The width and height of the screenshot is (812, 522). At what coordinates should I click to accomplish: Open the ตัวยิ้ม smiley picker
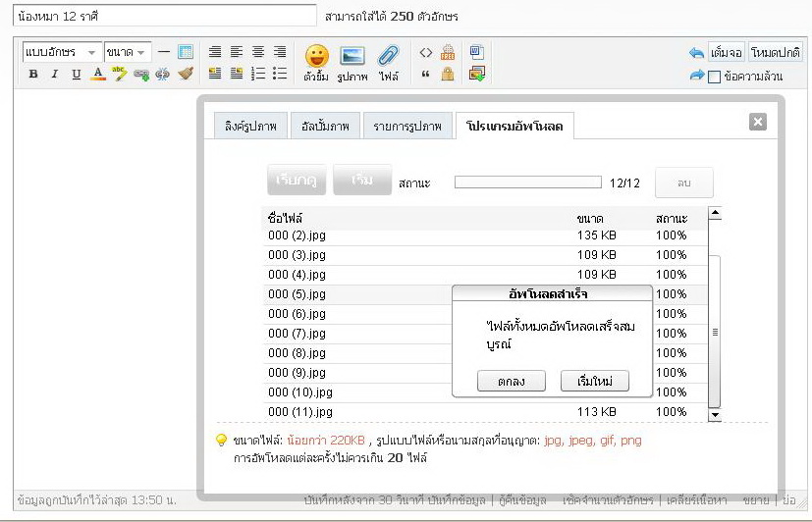(x=316, y=63)
